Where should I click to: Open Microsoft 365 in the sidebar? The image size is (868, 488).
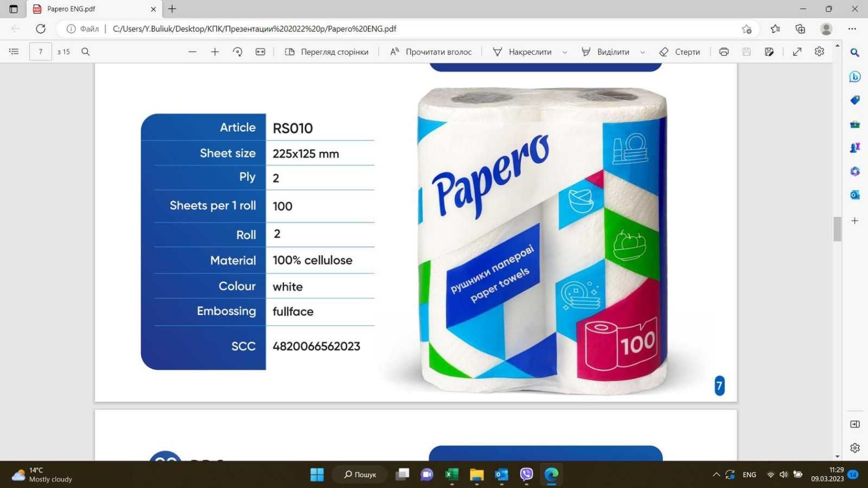[x=855, y=171]
